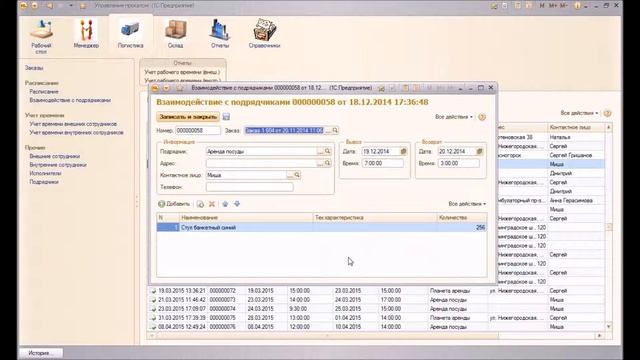Click the Количество cell showing 256
The image size is (640, 360).
click(462, 227)
